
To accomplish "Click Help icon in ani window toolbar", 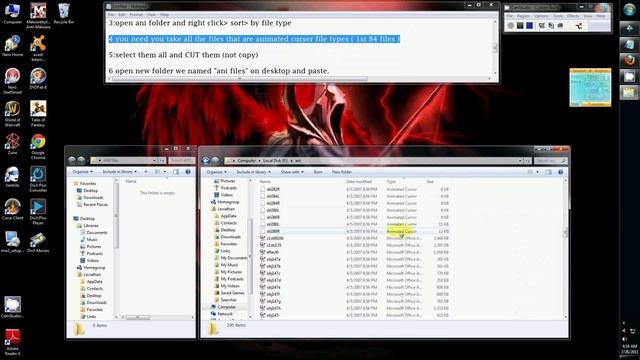I will (560, 172).
